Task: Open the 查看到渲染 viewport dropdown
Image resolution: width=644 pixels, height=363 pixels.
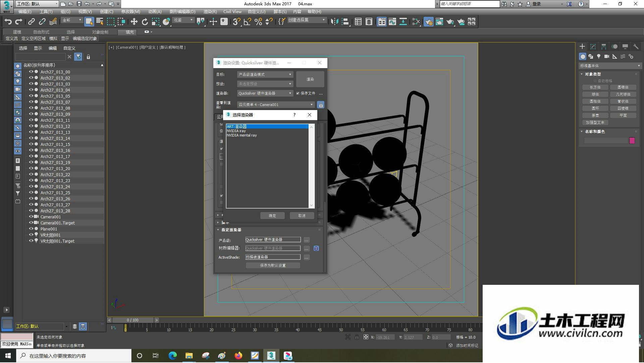Action: pos(276,105)
